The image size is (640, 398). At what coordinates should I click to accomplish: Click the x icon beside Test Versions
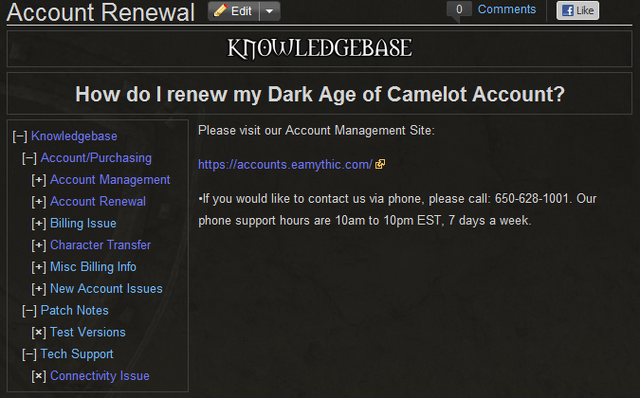click(39, 333)
